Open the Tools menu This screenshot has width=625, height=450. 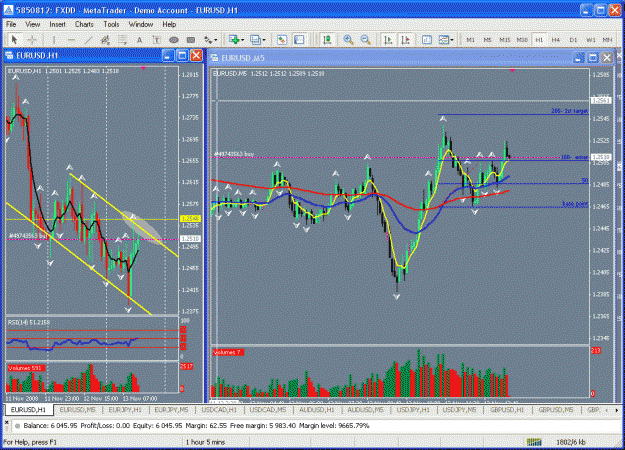[x=111, y=24]
